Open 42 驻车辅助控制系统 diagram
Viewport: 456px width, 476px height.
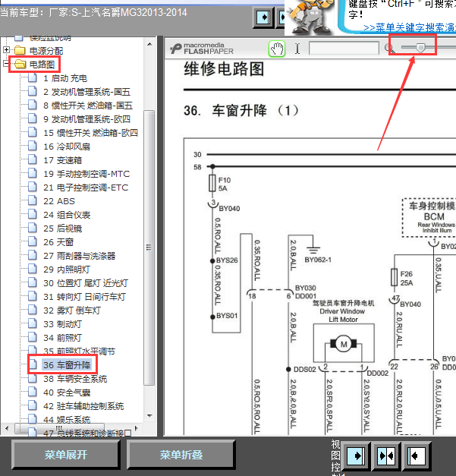coord(83,406)
